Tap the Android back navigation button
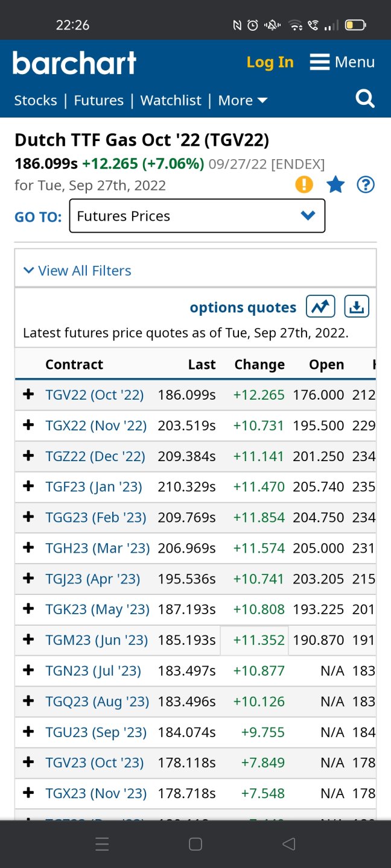This screenshot has height=868, width=391. [x=289, y=844]
